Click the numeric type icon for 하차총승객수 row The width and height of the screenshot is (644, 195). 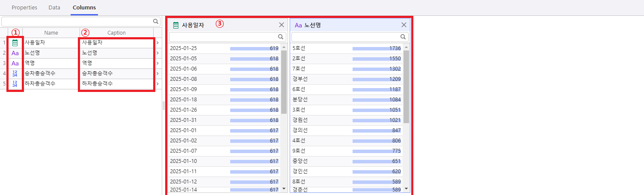click(15, 84)
